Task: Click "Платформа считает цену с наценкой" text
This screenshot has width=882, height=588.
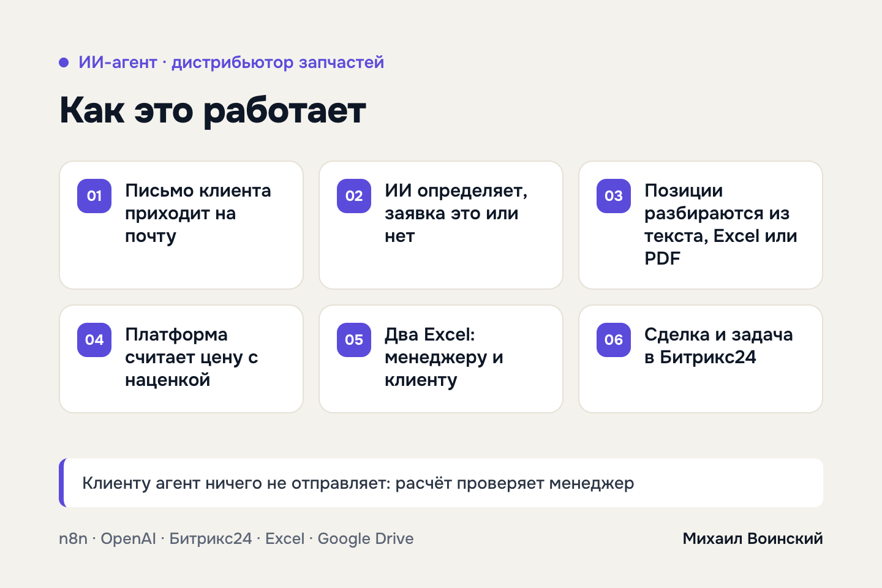Action: (x=191, y=357)
